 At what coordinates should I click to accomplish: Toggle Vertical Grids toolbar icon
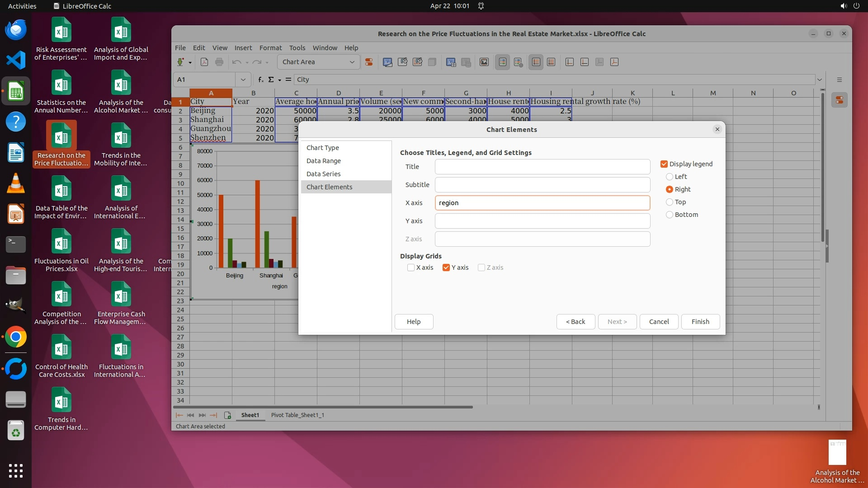551,62
